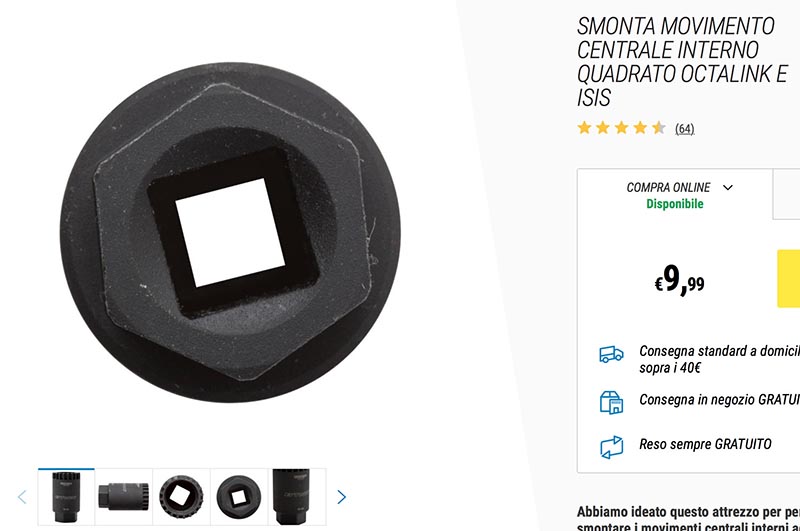This screenshot has height=531, width=800.
Task: Click the star rating icons
Action: (x=621, y=128)
